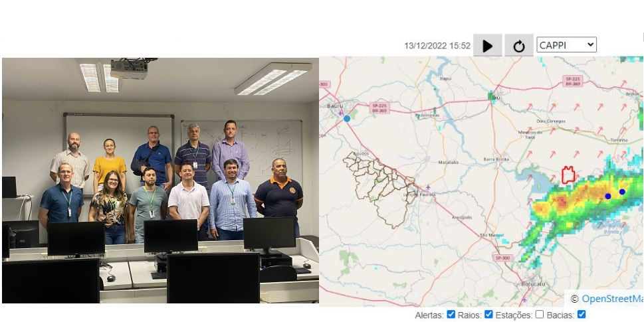Click the red alert polygon outline
Image resolution: width=644 pixels, height=322 pixels.
coord(568,175)
